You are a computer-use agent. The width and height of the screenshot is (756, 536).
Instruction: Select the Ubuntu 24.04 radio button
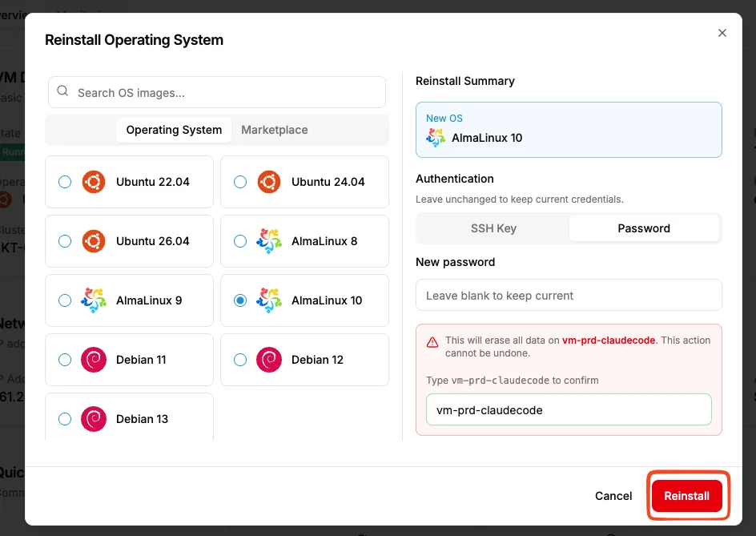pos(240,182)
